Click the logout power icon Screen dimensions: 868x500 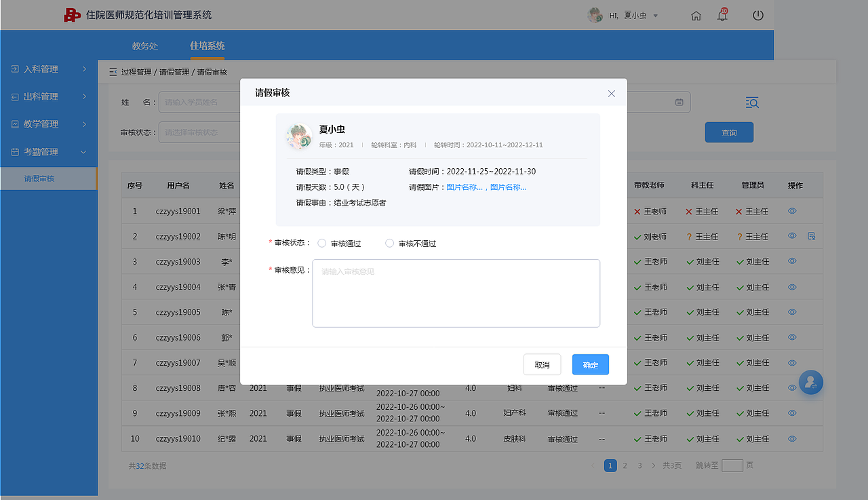pos(757,15)
